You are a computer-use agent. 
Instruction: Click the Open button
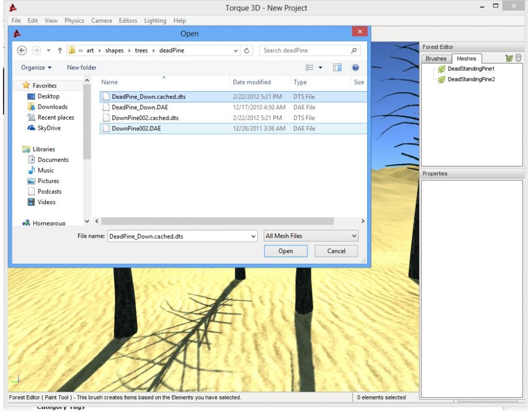[285, 251]
